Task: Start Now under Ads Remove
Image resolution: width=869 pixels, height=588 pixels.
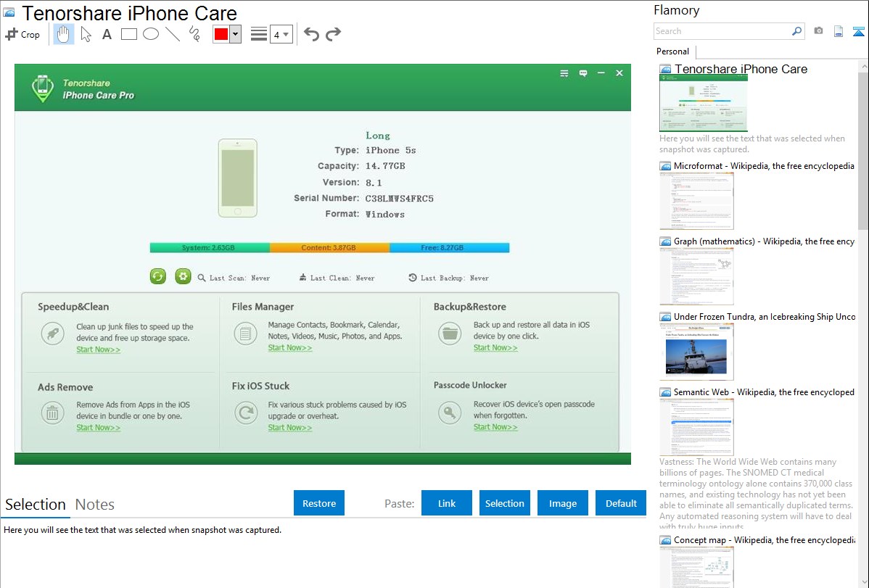Action: [x=98, y=428]
